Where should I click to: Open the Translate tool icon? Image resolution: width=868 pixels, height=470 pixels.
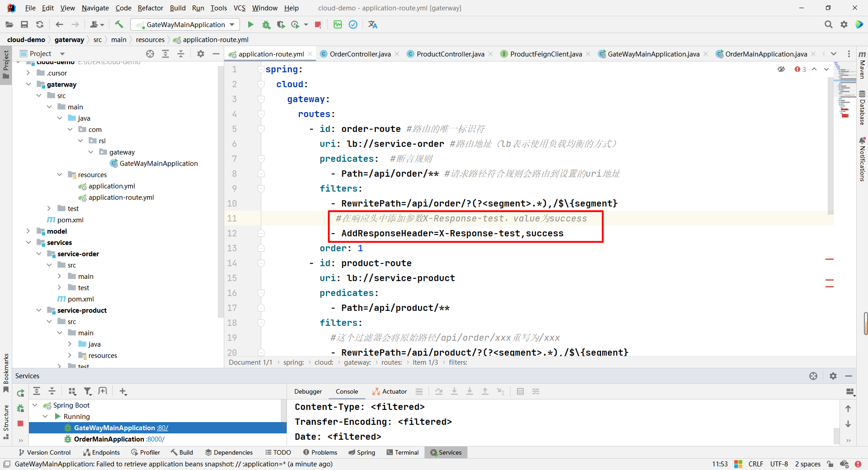(x=373, y=24)
